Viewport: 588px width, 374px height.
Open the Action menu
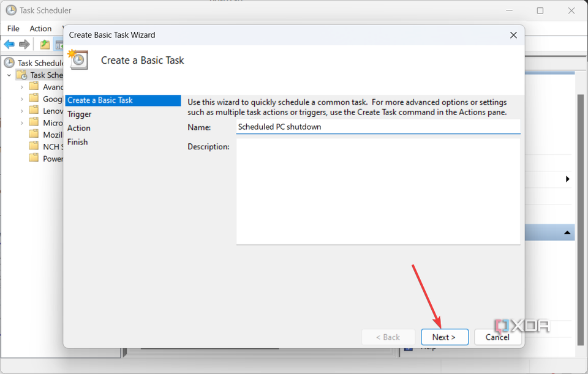[39, 28]
